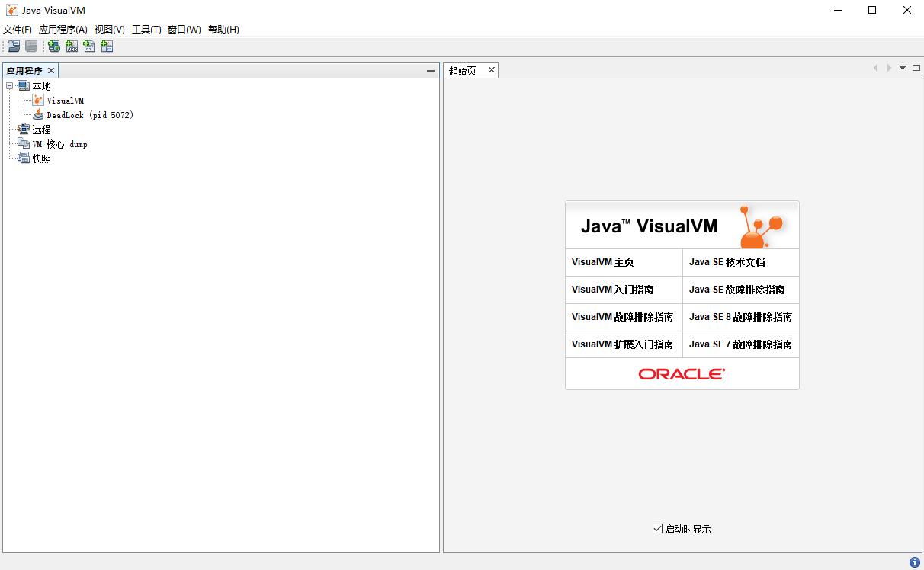
Task: Collapse the 本地 tree node
Action: (10, 86)
